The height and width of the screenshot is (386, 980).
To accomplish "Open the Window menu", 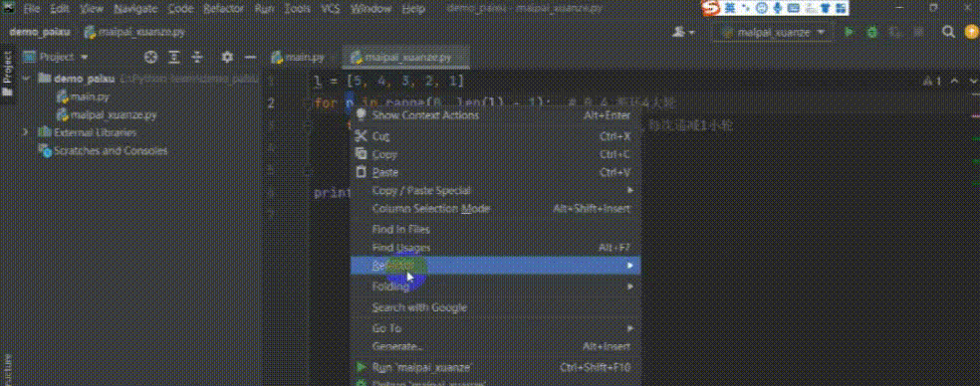I will [x=370, y=9].
